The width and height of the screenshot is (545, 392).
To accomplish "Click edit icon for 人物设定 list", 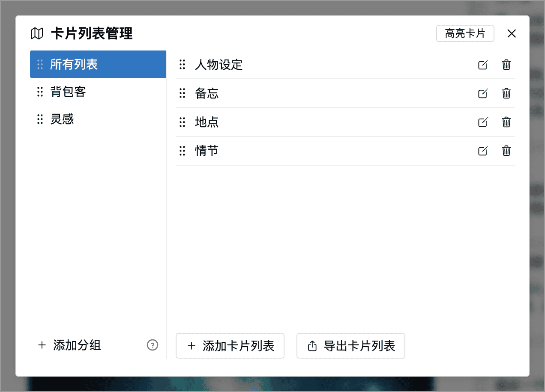I will (483, 65).
